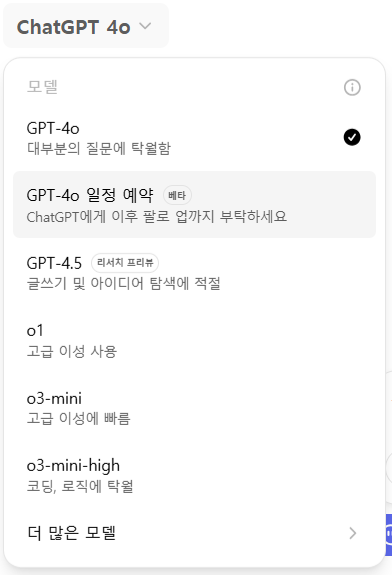Click the text 코딩, 로직에 탁월
The height and width of the screenshot is (575, 392).
coord(80,486)
